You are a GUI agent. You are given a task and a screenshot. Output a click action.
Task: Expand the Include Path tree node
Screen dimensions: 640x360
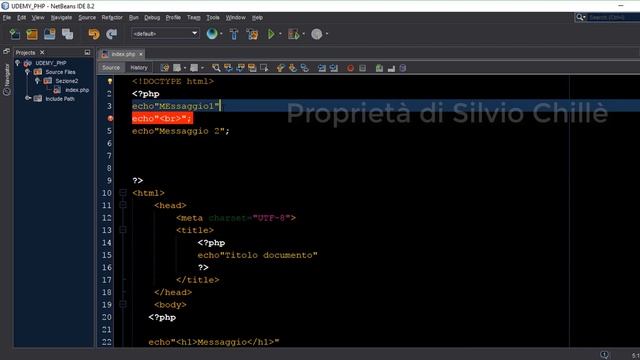(x=27, y=98)
